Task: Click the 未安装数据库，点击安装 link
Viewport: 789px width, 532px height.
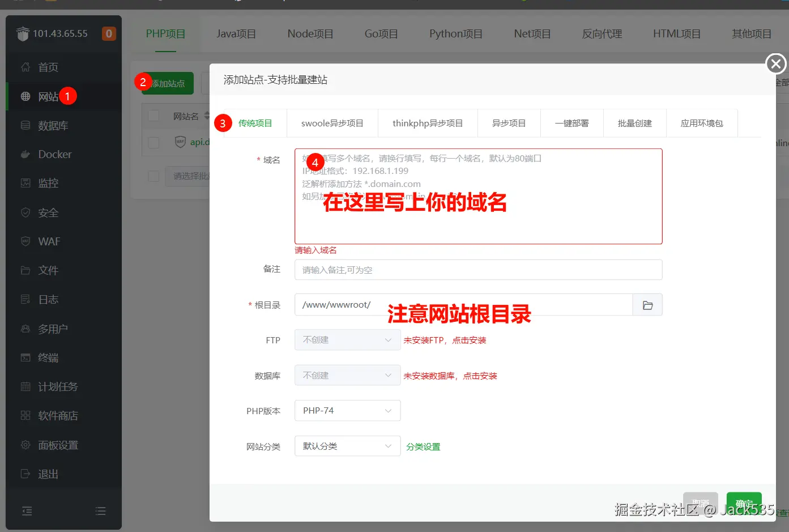Action: pos(450,376)
